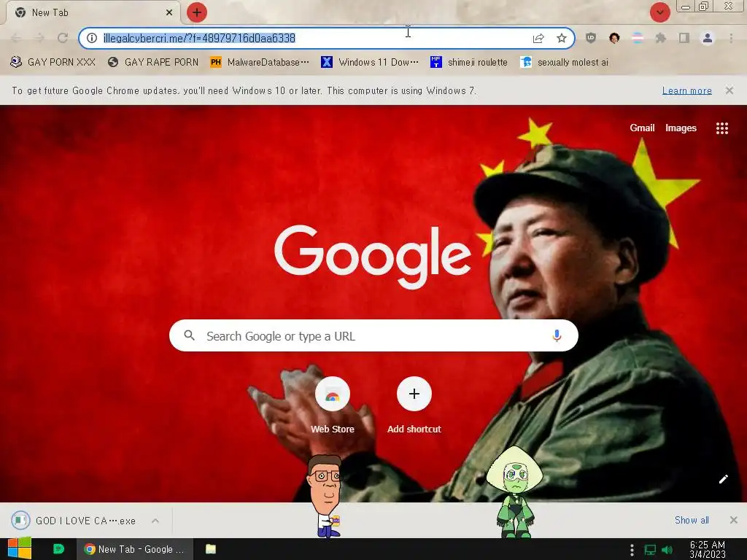Open Gmail from the new tab page
747x560 pixels.
[642, 128]
